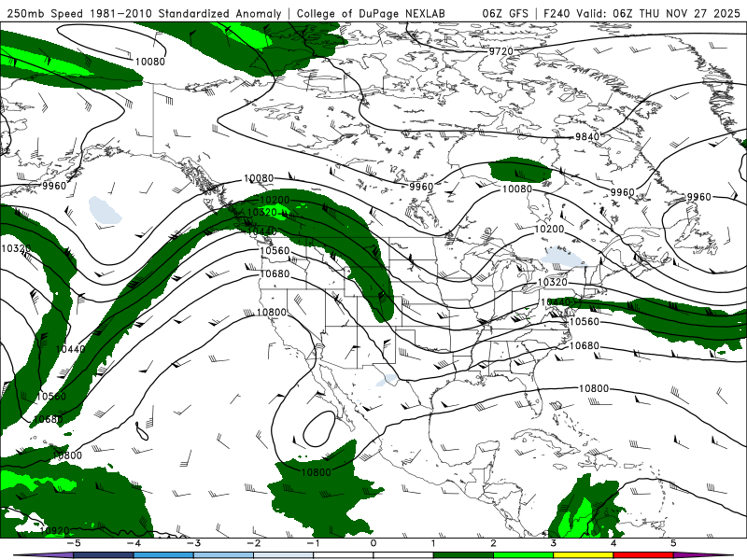Click the '06Z GFS' model run label

[x=505, y=13]
